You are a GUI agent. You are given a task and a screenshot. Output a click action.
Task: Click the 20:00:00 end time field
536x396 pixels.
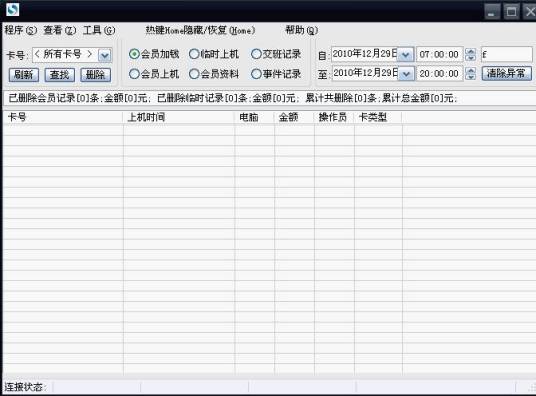coord(439,74)
